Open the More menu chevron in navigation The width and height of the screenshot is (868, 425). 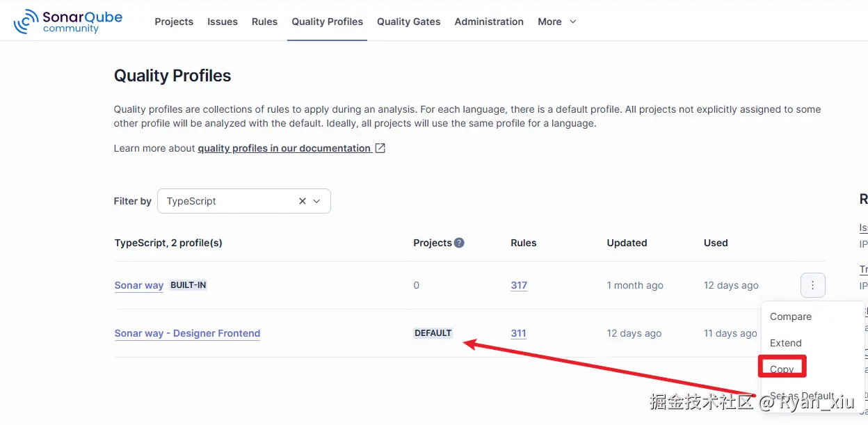coord(573,22)
